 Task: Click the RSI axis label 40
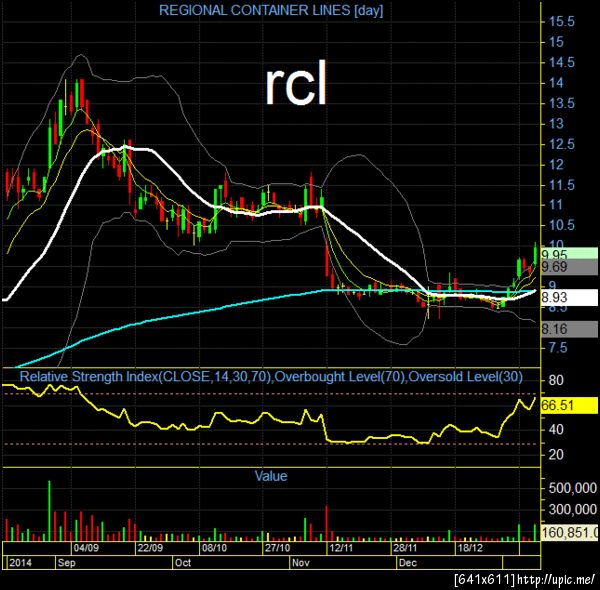coord(556,430)
